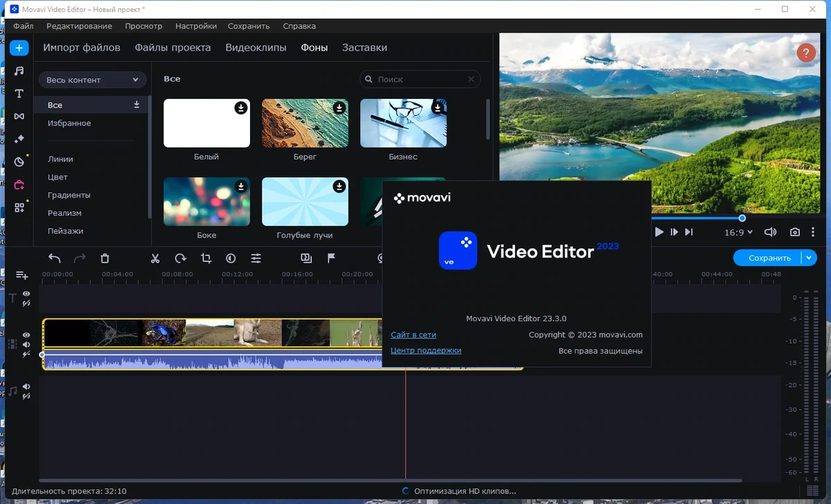Clear the search field with X
This screenshot has height=504, width=831.
click(x=471, y=80)
